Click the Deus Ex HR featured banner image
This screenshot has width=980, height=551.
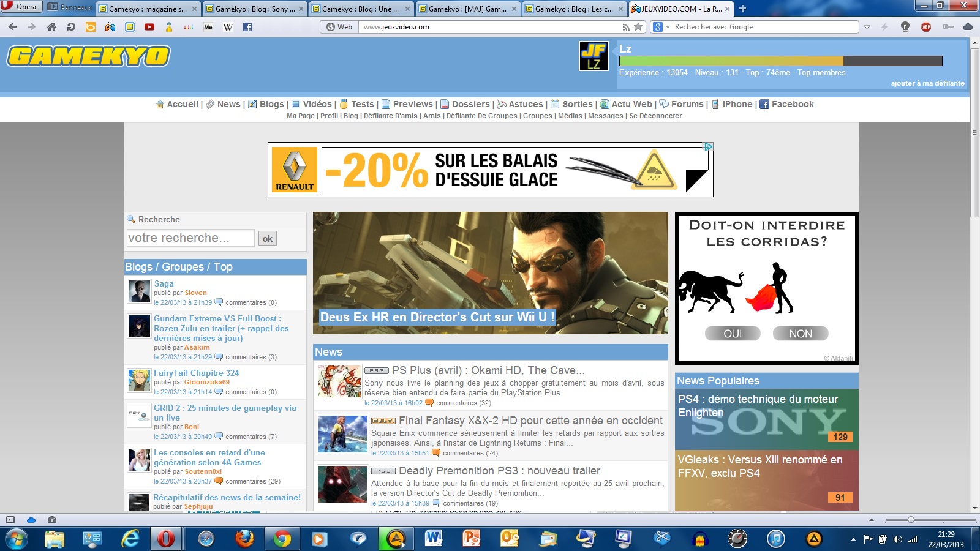click(491, 273)
